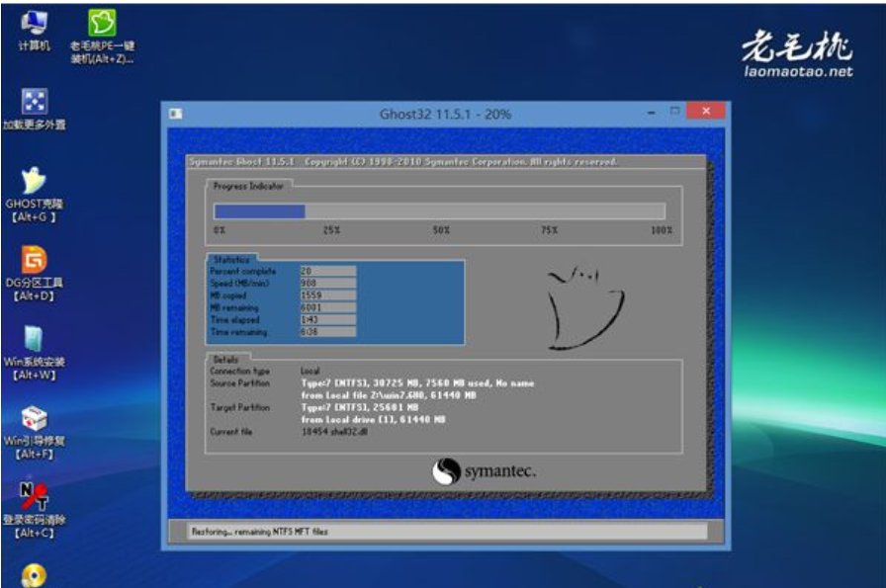
Task: Click the status bar showing Restoring message
Action: point(447,532)
